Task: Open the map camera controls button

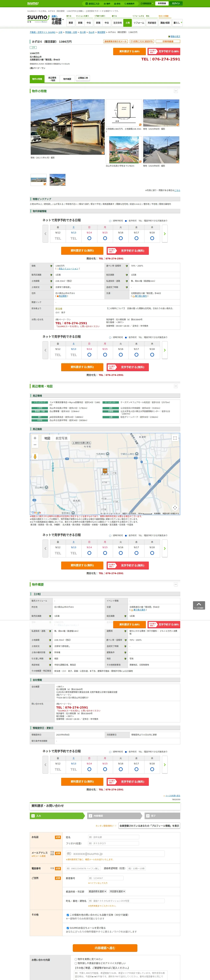Action: [x=175, y=507]
